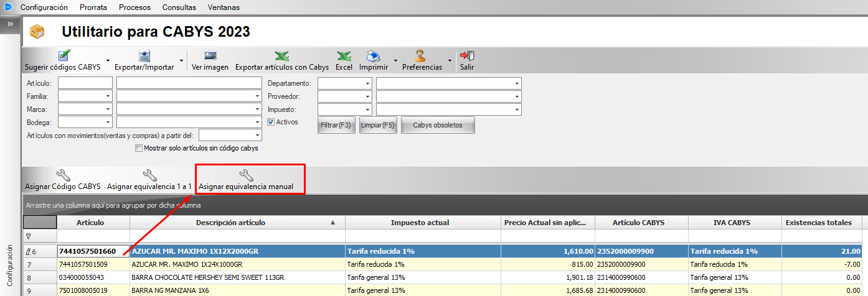Click into the Artículo code input field
Screen dimensions: 868x296
(85, 83)
